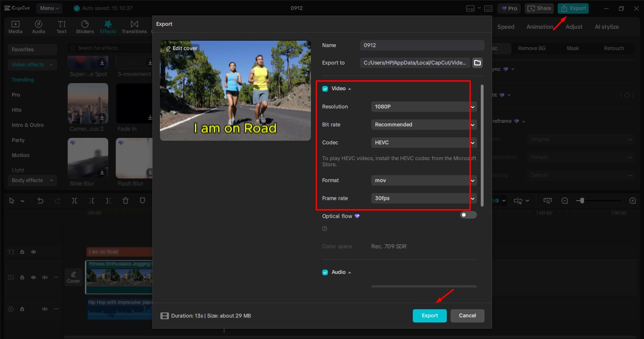Click the Edit cover icon on the preview

[x=182, y=48]
